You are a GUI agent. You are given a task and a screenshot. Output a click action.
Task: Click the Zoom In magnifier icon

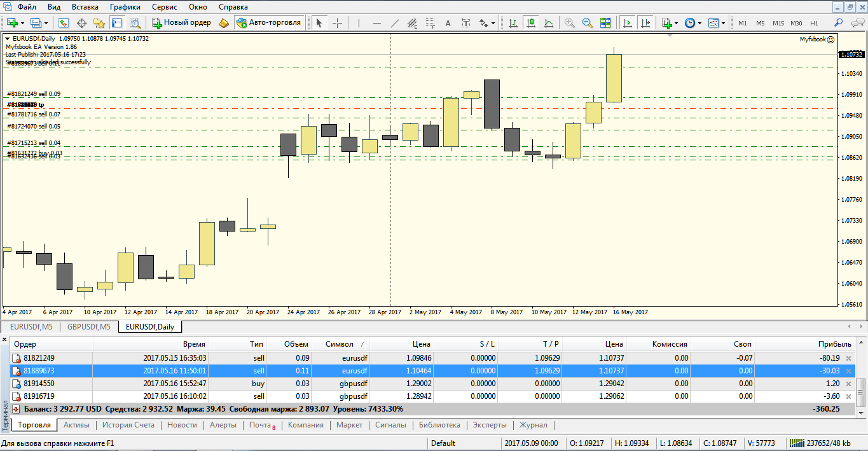click(570, 23)
